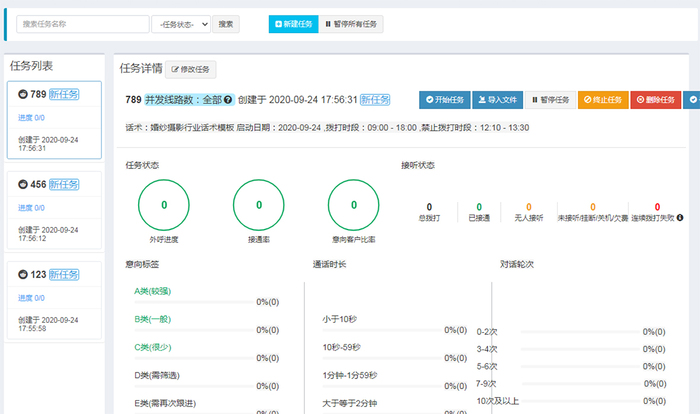Click the D类(需筛选) progress bar
The height and width of the screenshot is (414, 700).
194,386
